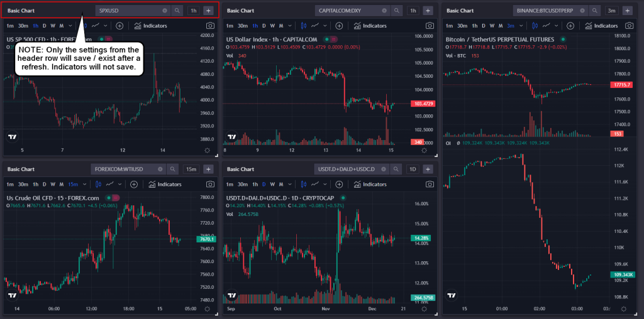Open timeframe dropdown showing 15m for WTIUSD

[191, 169]
